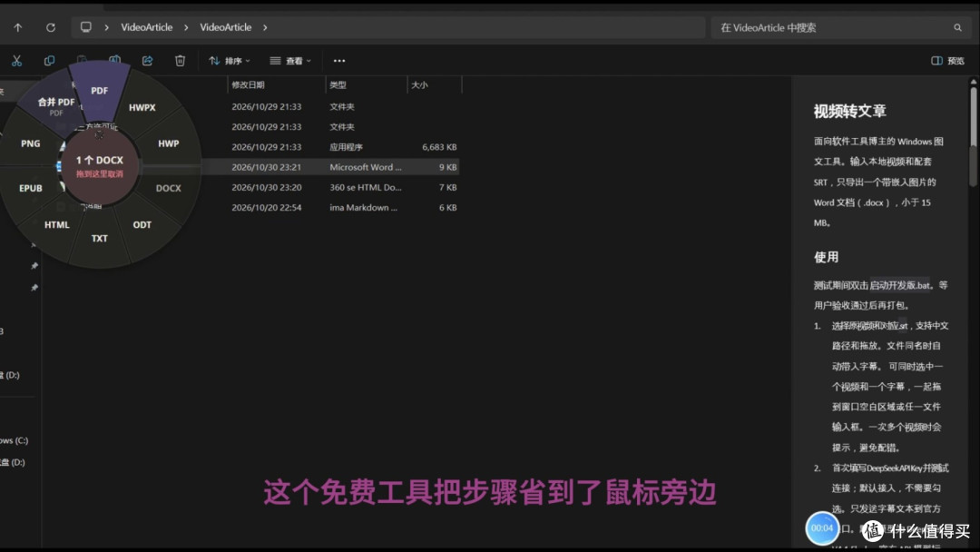
Task: Select Windows (C:) drive in sidebar
Action: pos(14,440)
